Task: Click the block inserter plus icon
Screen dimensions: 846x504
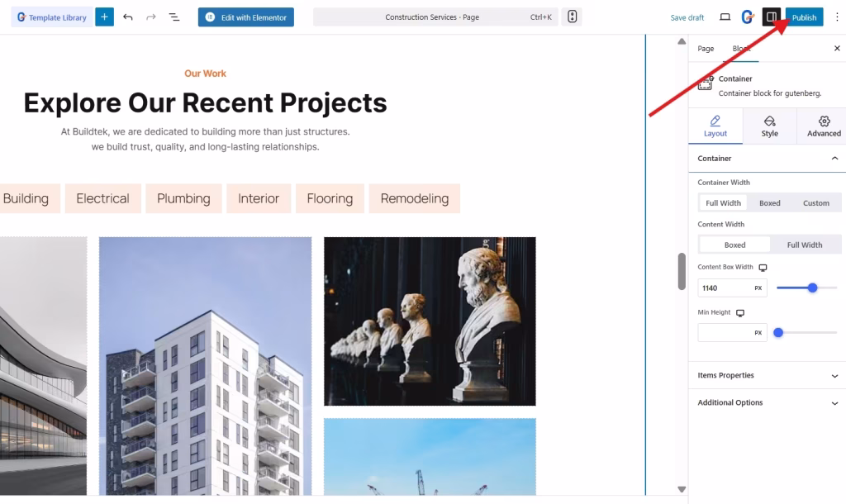Action: tap(103, 17)
